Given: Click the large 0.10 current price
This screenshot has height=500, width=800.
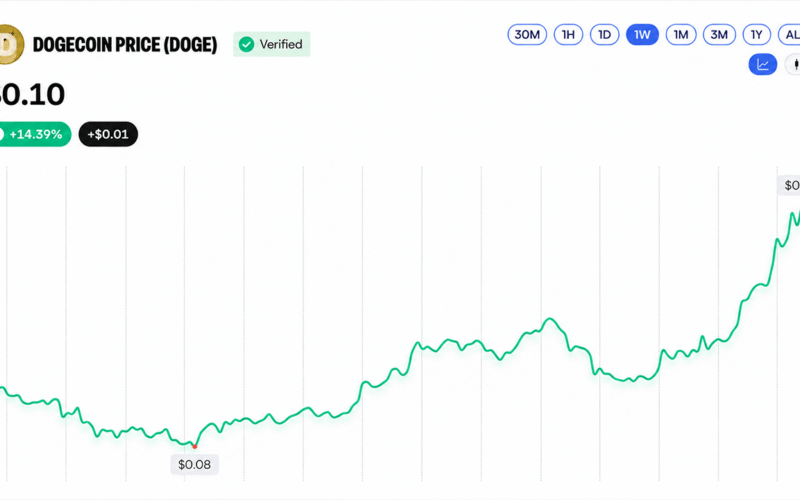Looking at the screenshot, I should pyautogui.click(x=32, y=94).
